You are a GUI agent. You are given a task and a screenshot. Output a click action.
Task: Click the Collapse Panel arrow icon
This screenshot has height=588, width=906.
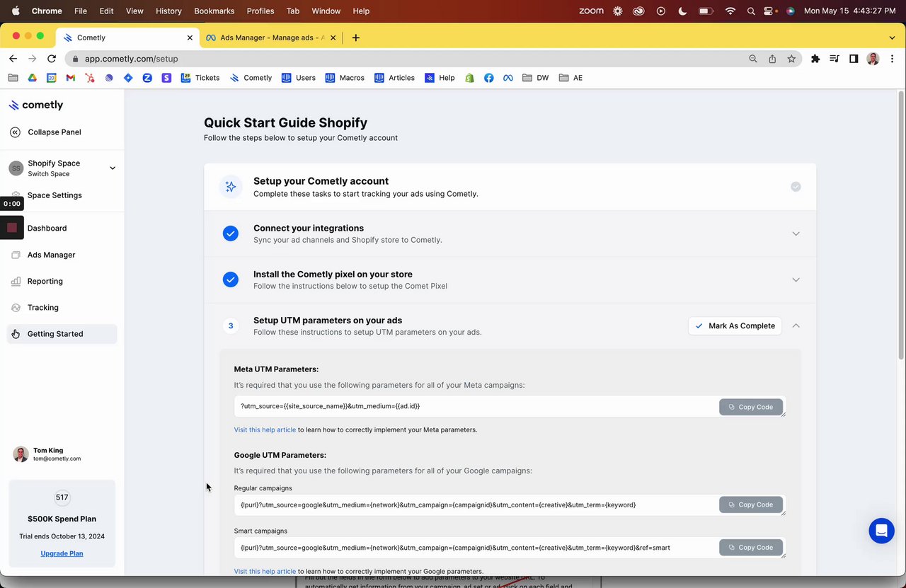[x=15, y=132]
